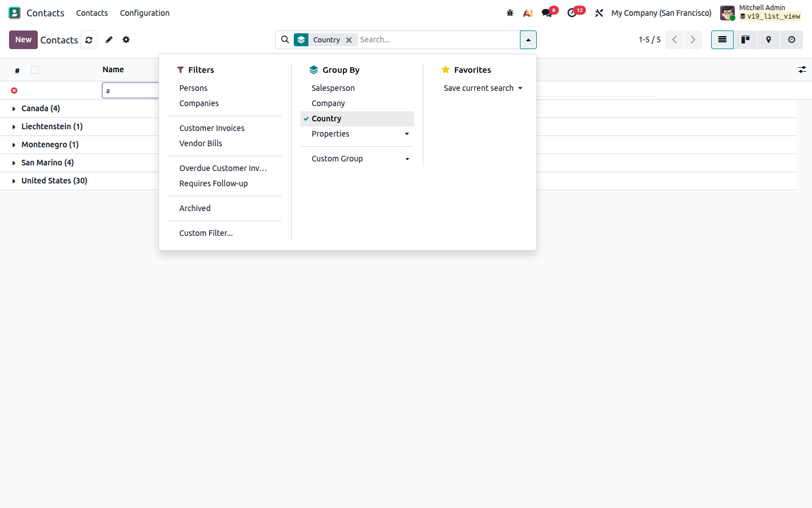The height and width of the screenshot is (508, 812).
Task: Go to next page of records
Action: (693, 40)
